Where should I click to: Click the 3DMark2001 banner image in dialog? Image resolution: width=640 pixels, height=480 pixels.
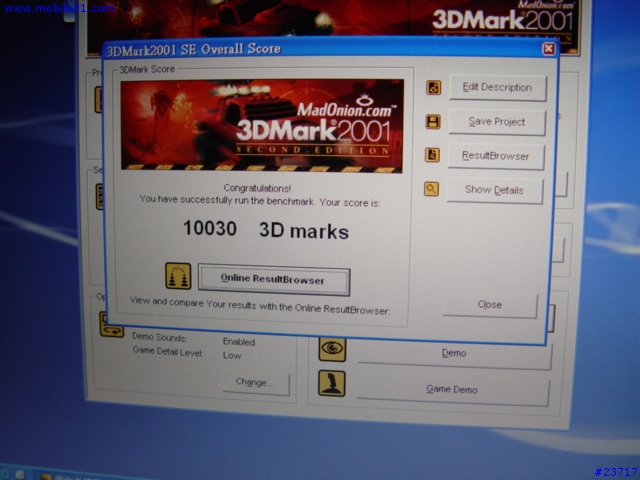coord(262,126)
